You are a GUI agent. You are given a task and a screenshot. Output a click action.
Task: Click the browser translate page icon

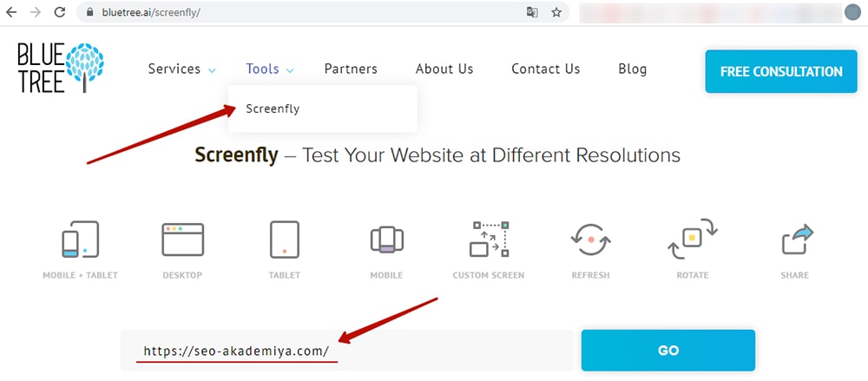(x=532, y=12)
